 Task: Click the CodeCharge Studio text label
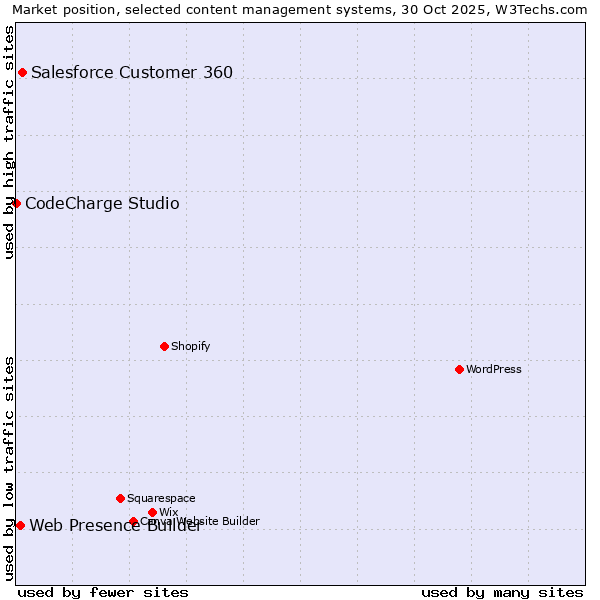pos(102,204)
